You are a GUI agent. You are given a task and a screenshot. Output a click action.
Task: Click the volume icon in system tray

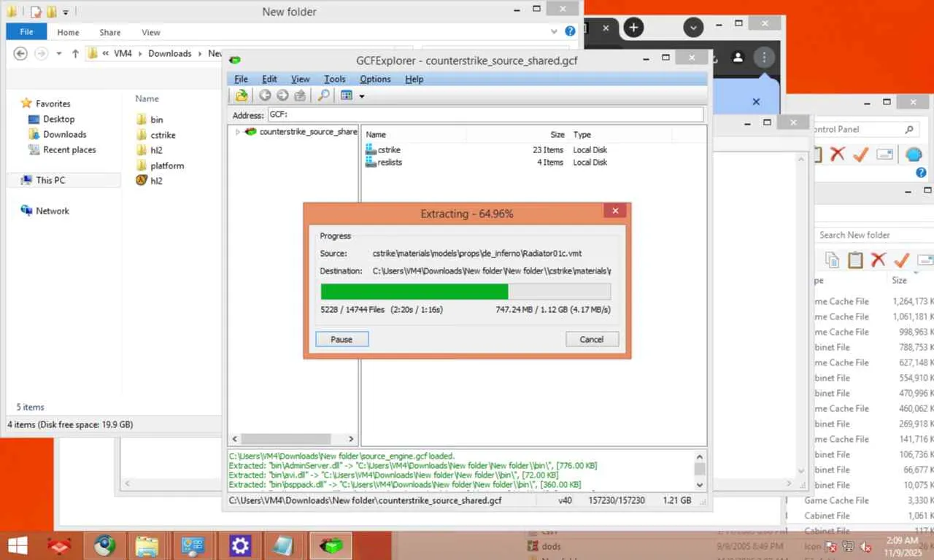(866, 546)
